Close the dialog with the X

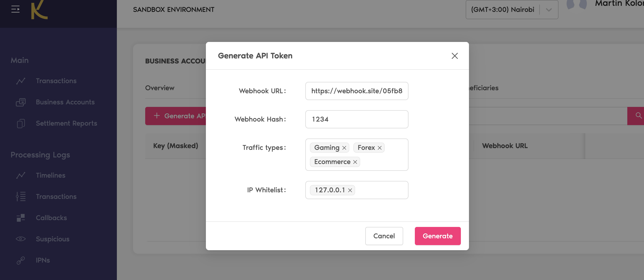click(455, 56)
